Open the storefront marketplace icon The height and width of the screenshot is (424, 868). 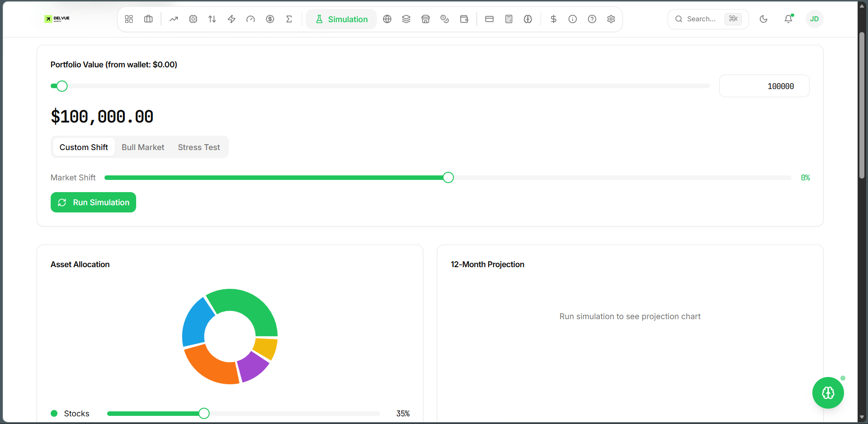coord(426,19)
